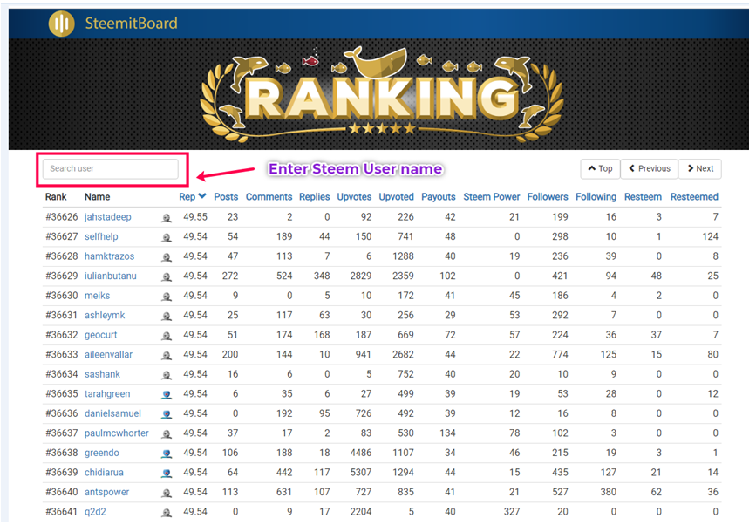Select iulianbutanu's Upvotes value 2829

point(361,276)
